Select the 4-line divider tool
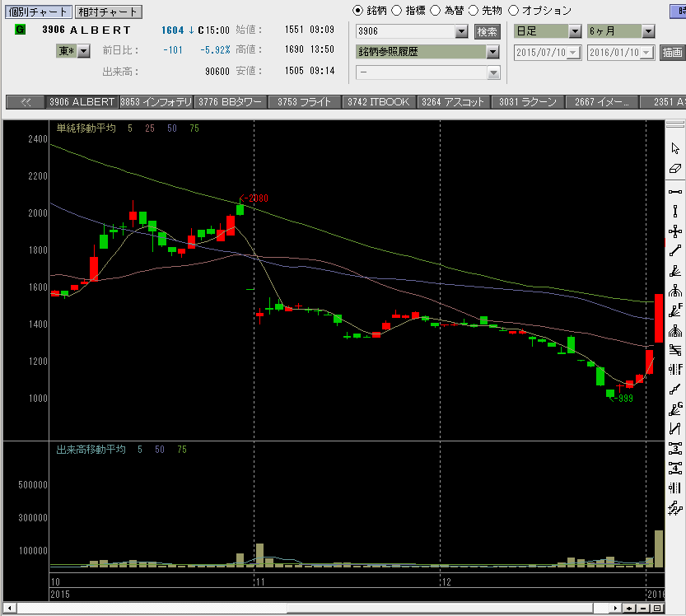686x616 pixels. point(675,468)
